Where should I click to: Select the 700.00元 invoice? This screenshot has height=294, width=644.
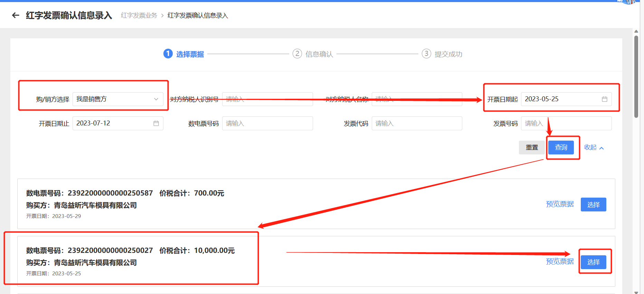[x=593, y=205]
